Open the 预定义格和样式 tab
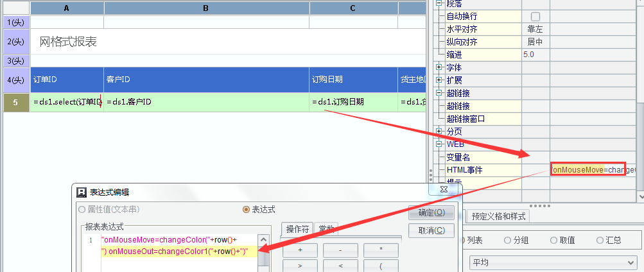The image size is (644, 272). [499, 216]
